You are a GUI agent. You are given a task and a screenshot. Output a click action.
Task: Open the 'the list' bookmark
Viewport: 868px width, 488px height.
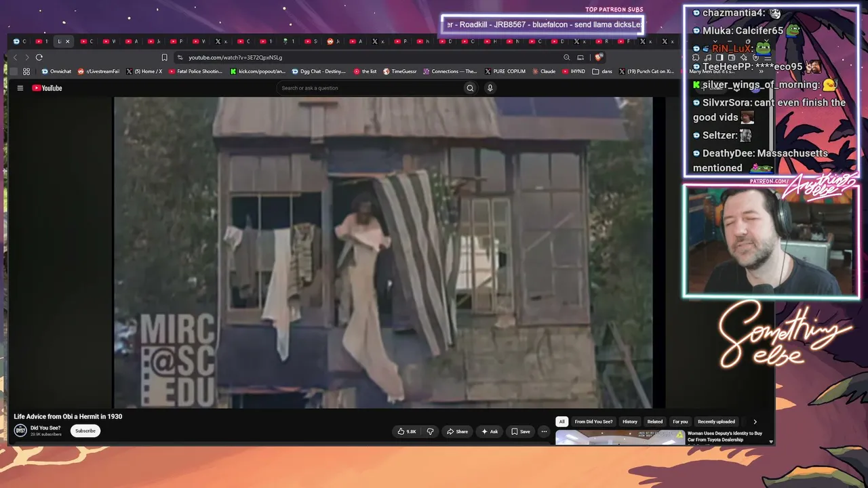click(366, 71)
